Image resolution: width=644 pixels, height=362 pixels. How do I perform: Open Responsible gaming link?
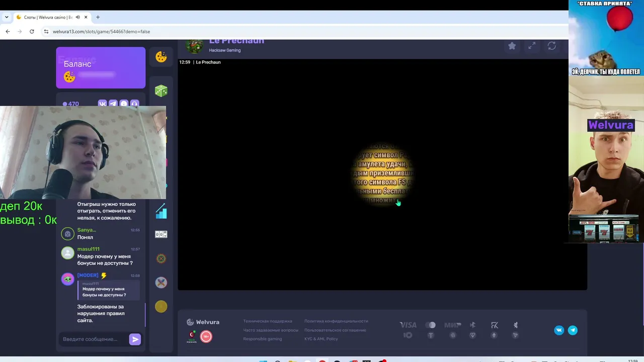[x=263, y=339]
